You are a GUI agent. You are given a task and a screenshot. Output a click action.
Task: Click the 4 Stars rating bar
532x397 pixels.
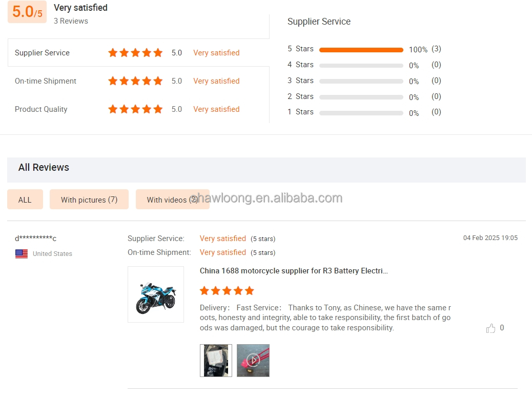coord(361,66)
